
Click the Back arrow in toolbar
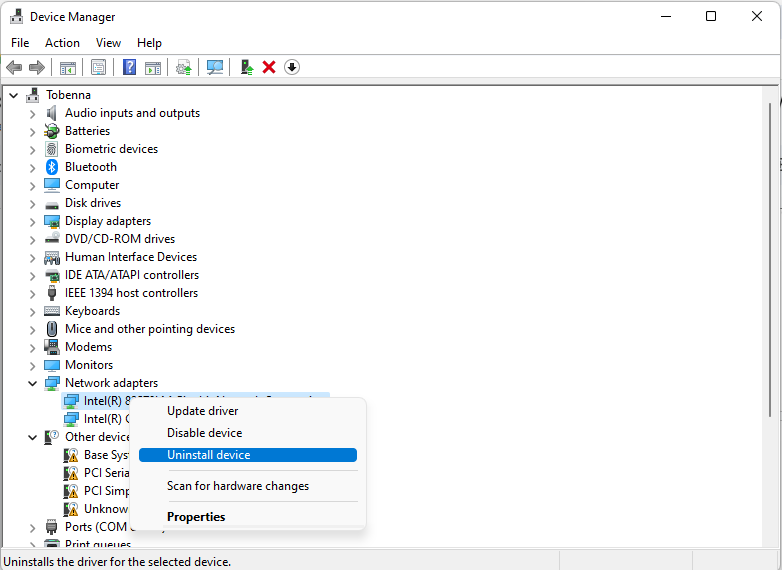coord(14,67)
